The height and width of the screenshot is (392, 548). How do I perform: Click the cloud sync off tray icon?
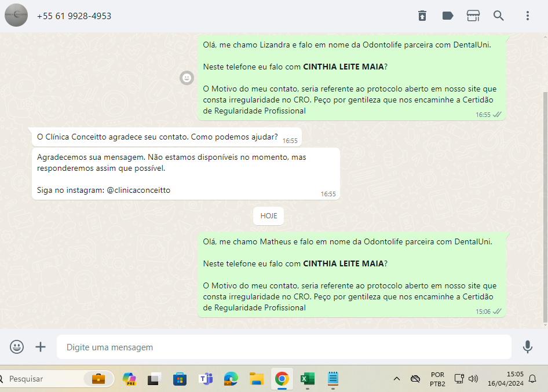415,379
